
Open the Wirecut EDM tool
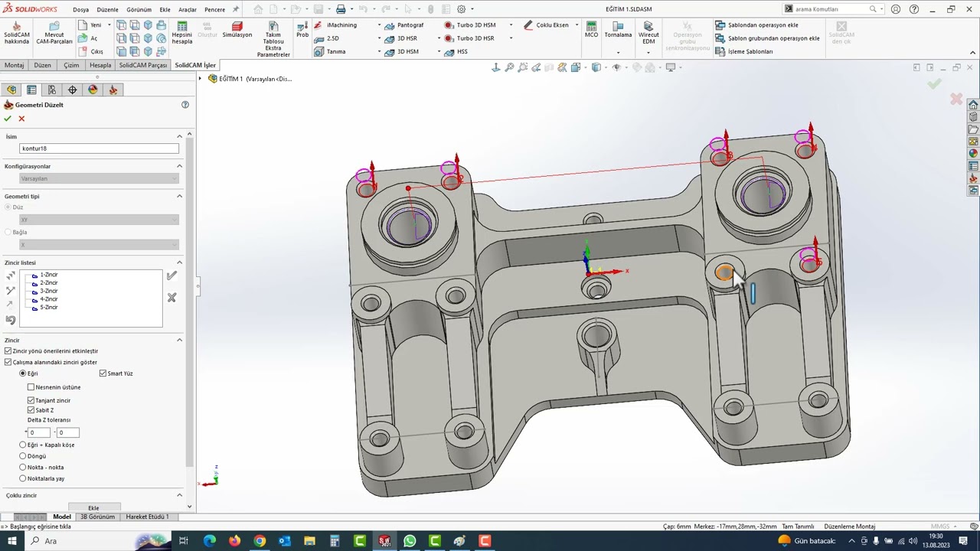648,32
